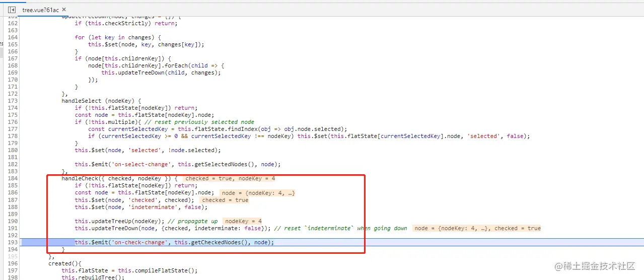This screenshot has width=644, height=280.
Task: Click 'this.$set(node, key, changes[key]);' code
Action: pos(146,44)
